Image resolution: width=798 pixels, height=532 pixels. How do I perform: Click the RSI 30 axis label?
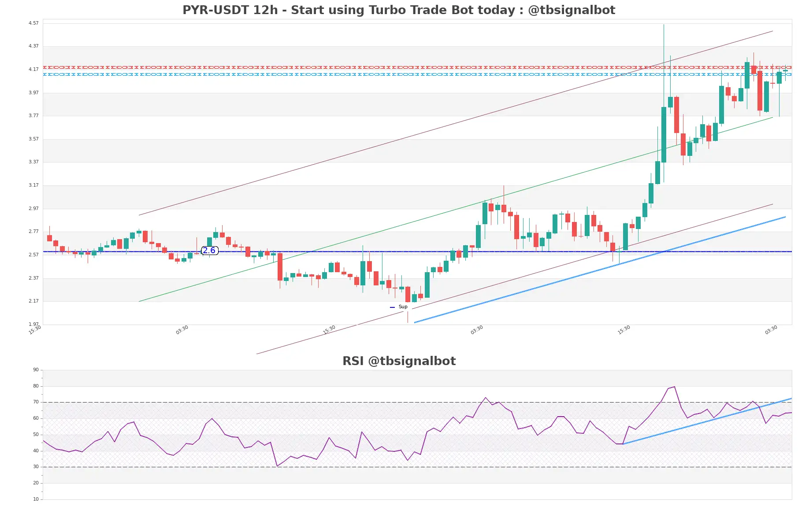tap(36, 467)
